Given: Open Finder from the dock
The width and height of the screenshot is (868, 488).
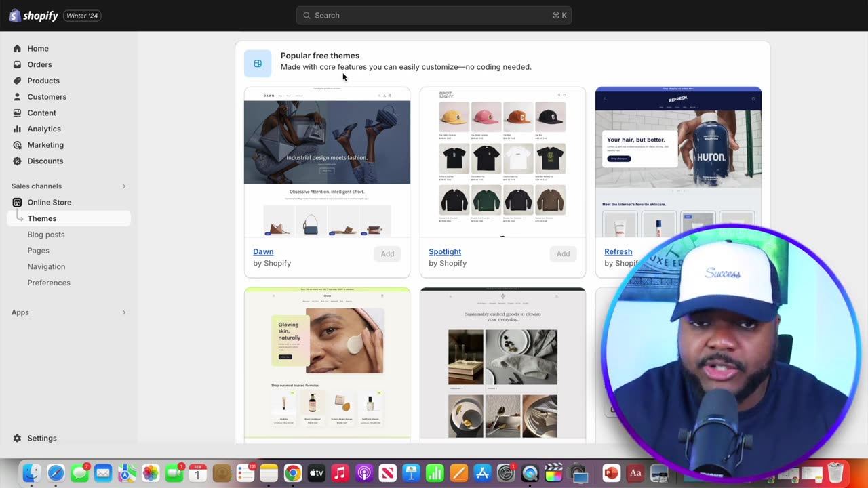Looking at the screenshot, I should pyautogui.click(x=31, y=472).
